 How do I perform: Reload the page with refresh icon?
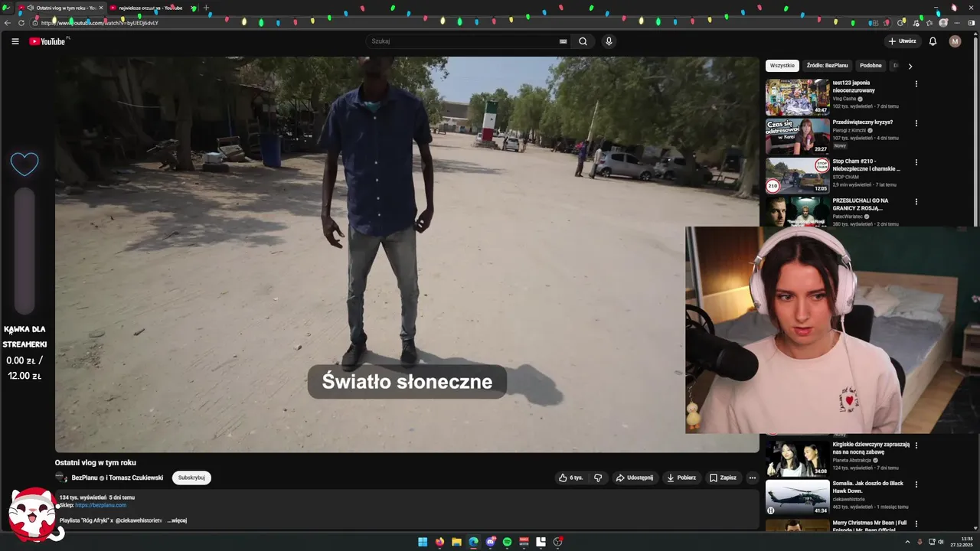(21, 23)
